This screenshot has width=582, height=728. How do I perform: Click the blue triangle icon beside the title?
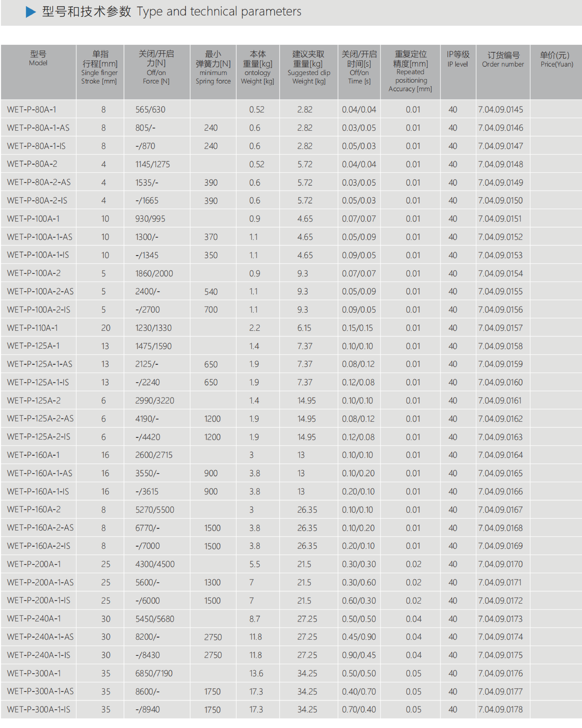[x=31, y=12]
